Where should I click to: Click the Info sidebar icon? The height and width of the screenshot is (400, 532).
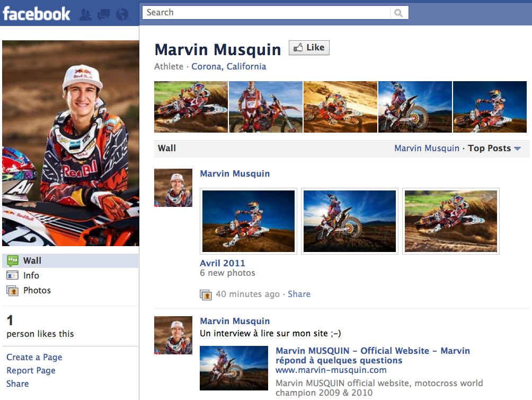click(x=13, y=275)
